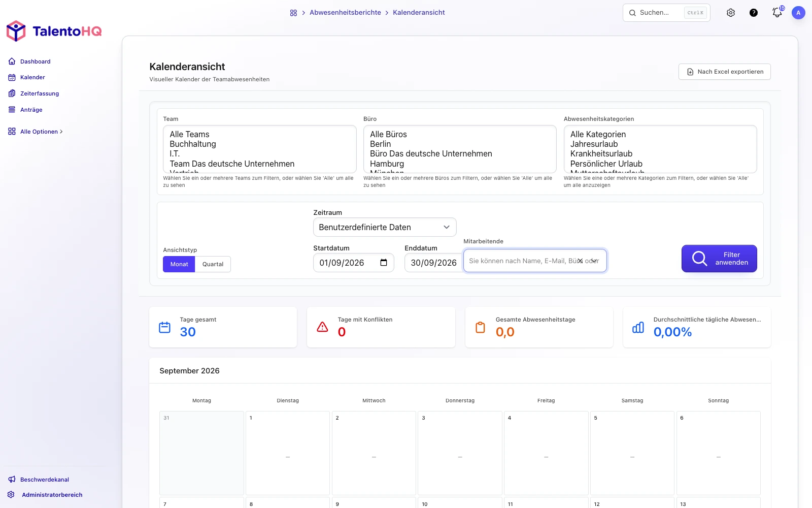Click greyed day 31 cell

[201, 453]
